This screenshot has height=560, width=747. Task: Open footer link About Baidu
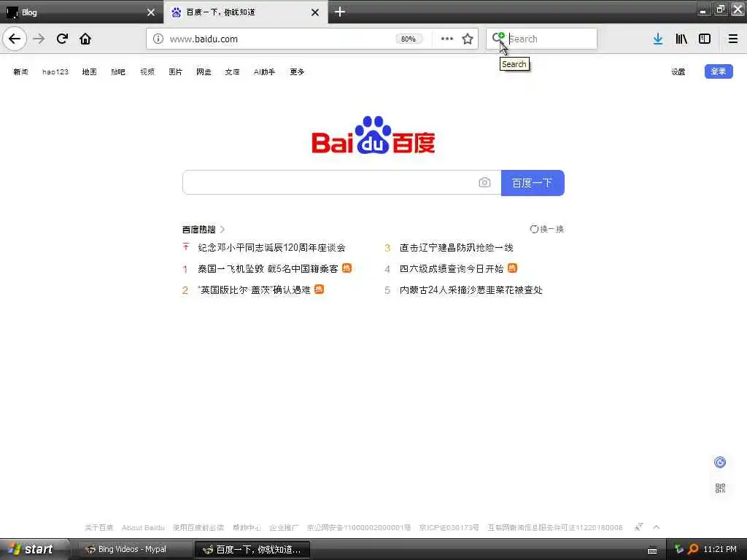point(143,528)
